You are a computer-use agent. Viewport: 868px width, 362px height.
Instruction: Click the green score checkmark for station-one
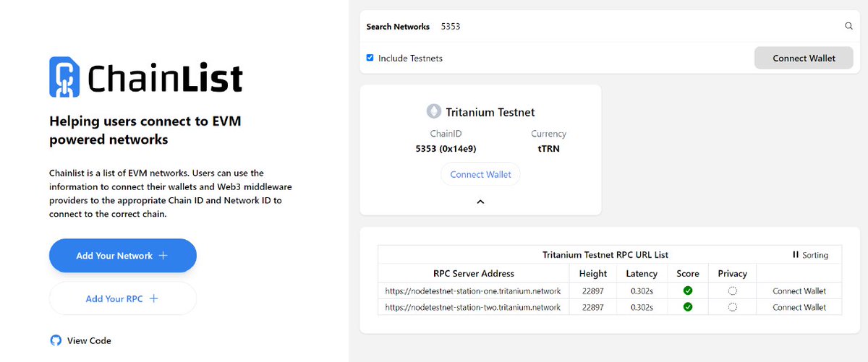[x=688, y=290]
